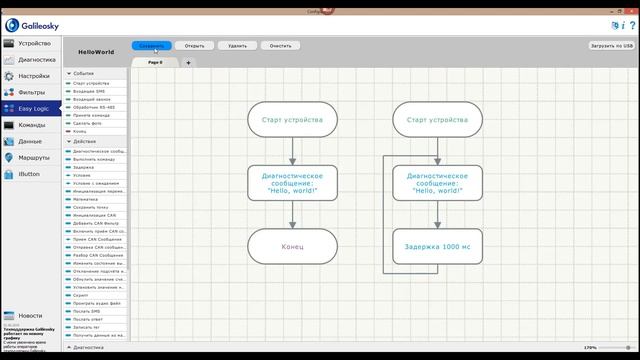The width and height of the screenshot is (640, 360).
Task: Select left Старт устройства block on canvas
Action: pyautogui.click(x=292, y=120)
